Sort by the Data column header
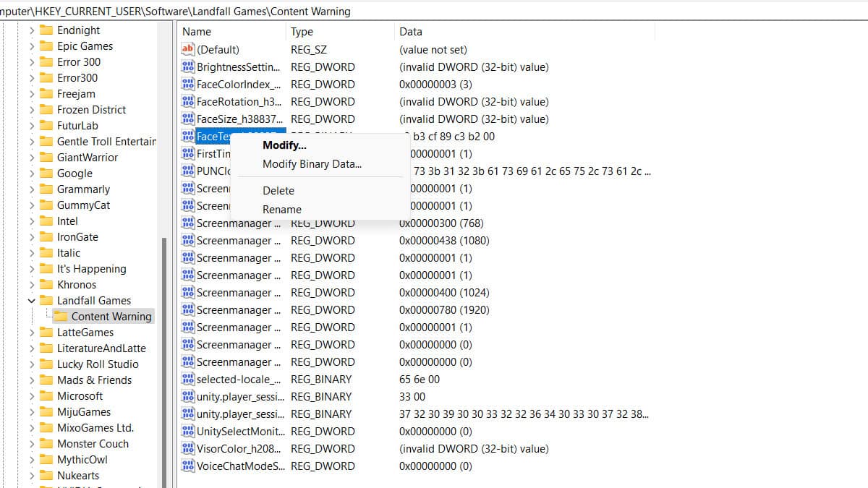The height and width of the screenshot is (488, 868). pyautogui.click(x=524, y=32)
